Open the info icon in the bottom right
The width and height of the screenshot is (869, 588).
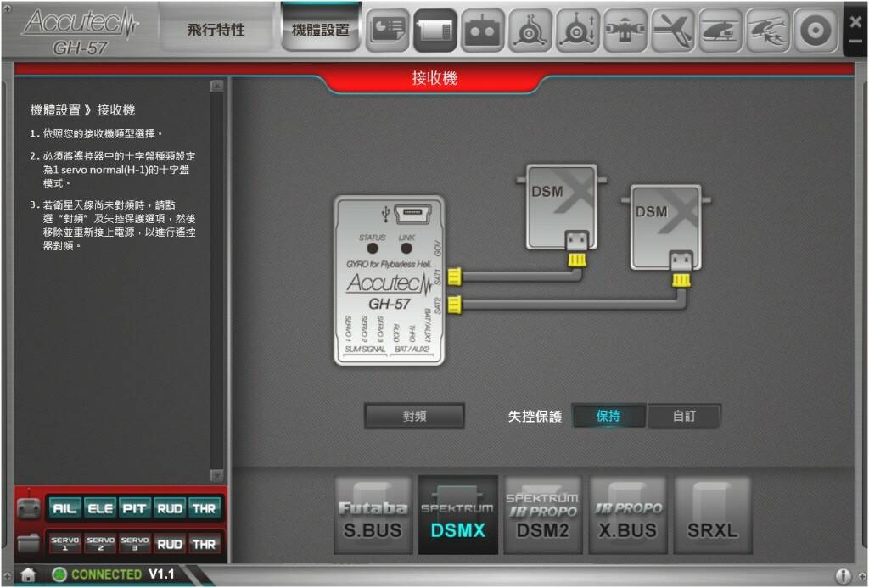[843, 576]
